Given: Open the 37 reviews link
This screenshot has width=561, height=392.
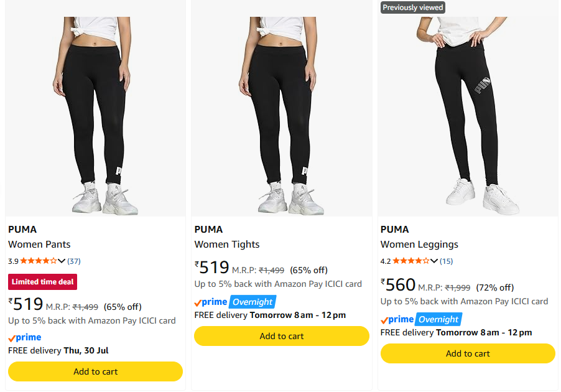Looking at the screenshot, I should click(74, 261).
